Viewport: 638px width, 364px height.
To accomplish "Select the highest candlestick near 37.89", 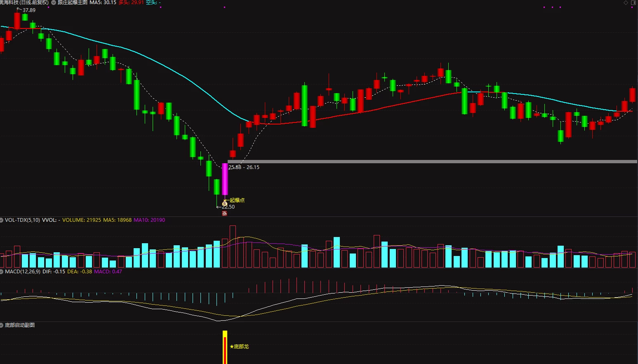I will point(17,21).
